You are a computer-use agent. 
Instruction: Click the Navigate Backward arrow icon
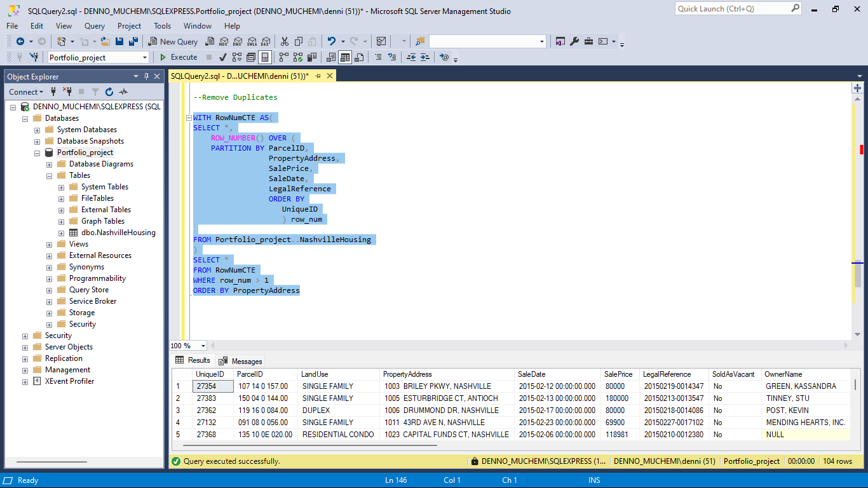pyautogui.click(x=20, y=41)
